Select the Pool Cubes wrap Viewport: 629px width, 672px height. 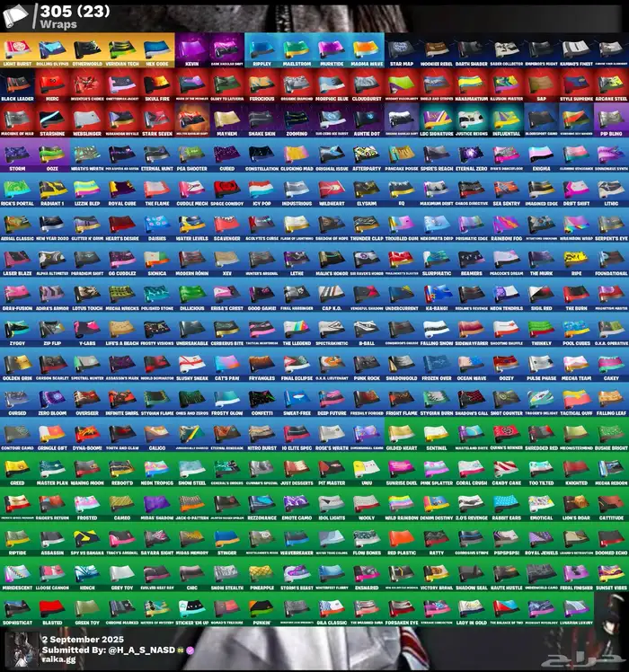point(576,330)
